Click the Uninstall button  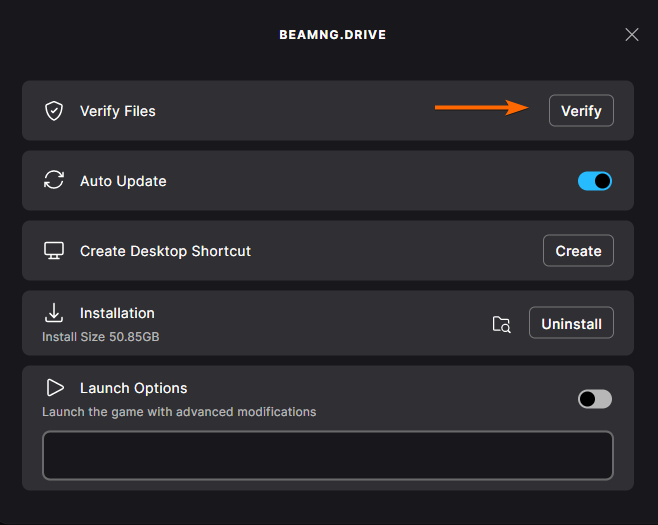571,323
